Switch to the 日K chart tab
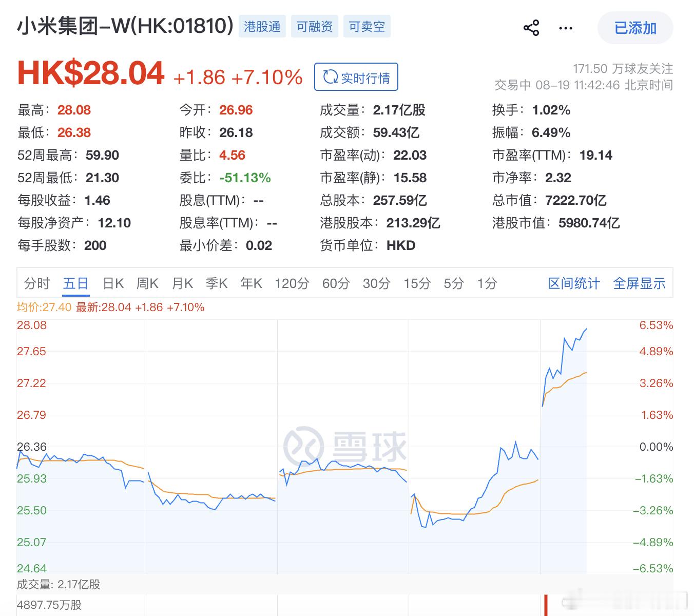The width and height of the screenshot is (694, 616). [x=113, y=283]
